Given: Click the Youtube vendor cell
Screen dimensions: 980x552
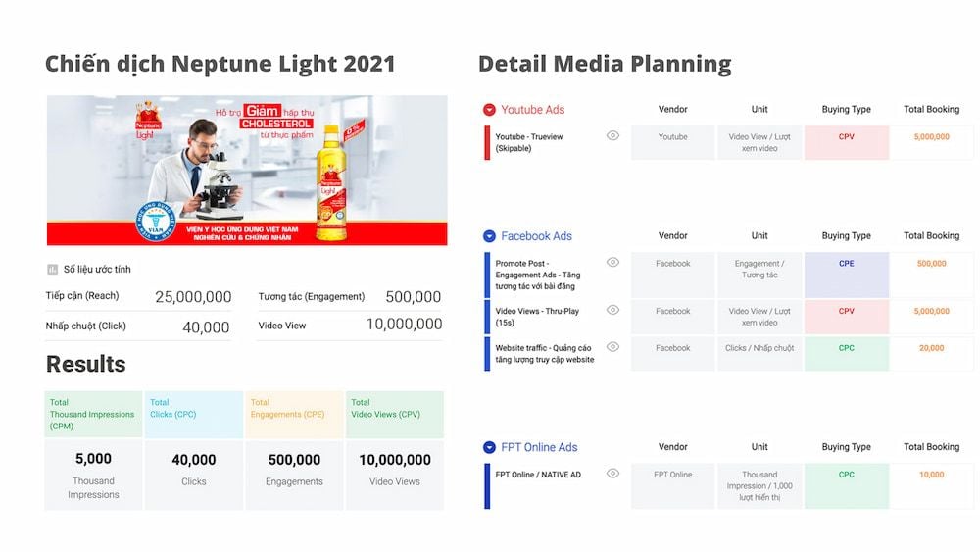Looking at the screenshot, I should pos(673,142).
